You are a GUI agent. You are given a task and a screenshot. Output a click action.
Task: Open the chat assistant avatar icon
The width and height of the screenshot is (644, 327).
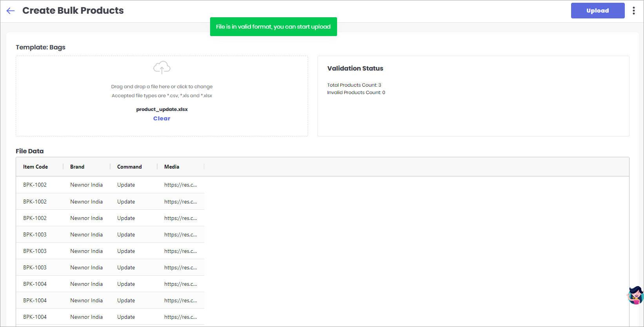(x=635, y=295)
